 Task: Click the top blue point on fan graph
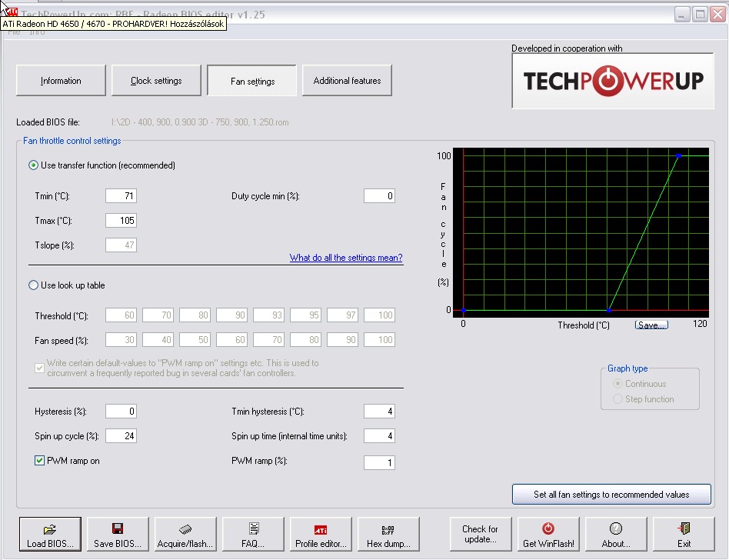pyautogui.click(x=679, y=156)
